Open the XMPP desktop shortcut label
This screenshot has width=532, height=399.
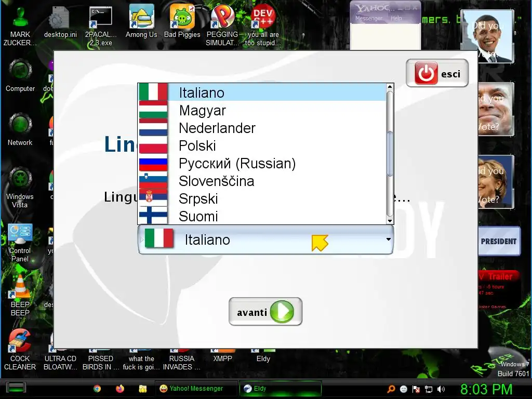point(222,358)
